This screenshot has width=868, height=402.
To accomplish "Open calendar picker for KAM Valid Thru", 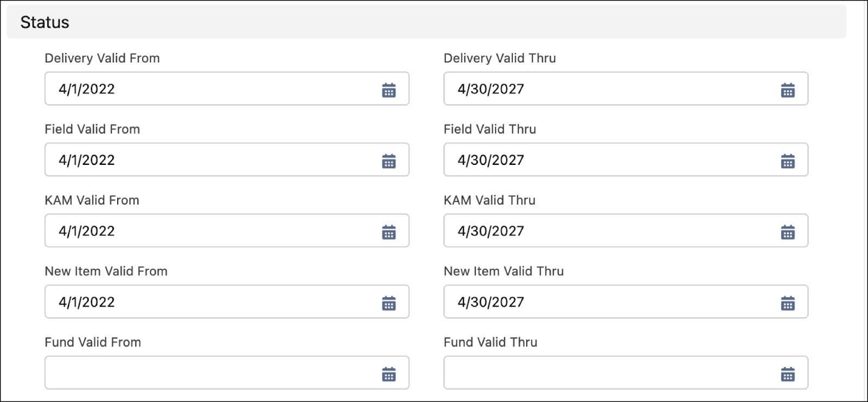I will 787,232.
